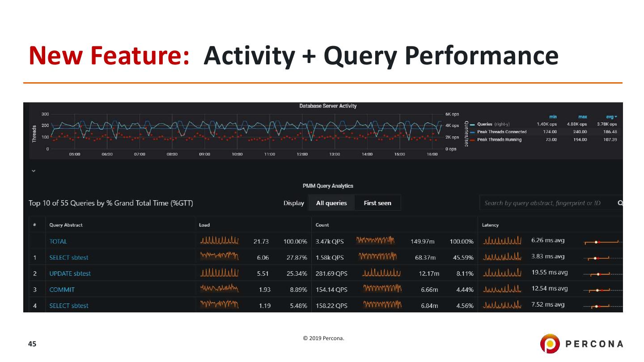The height and width of the screenshot is (362, 644).
Task: Open the TOTAL query link
Action: click(x=58, y=241)
